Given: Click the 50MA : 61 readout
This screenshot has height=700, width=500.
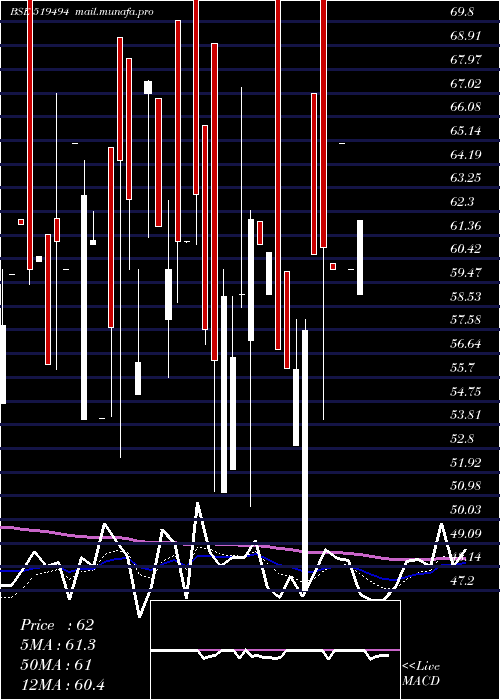Looking at the screenshot, I should [x=56, y=665].
